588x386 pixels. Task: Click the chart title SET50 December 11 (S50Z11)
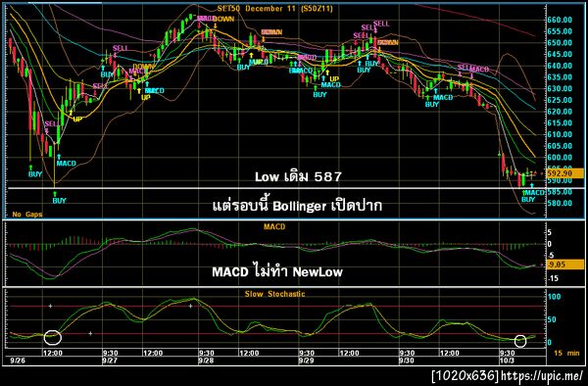(274, 9)
